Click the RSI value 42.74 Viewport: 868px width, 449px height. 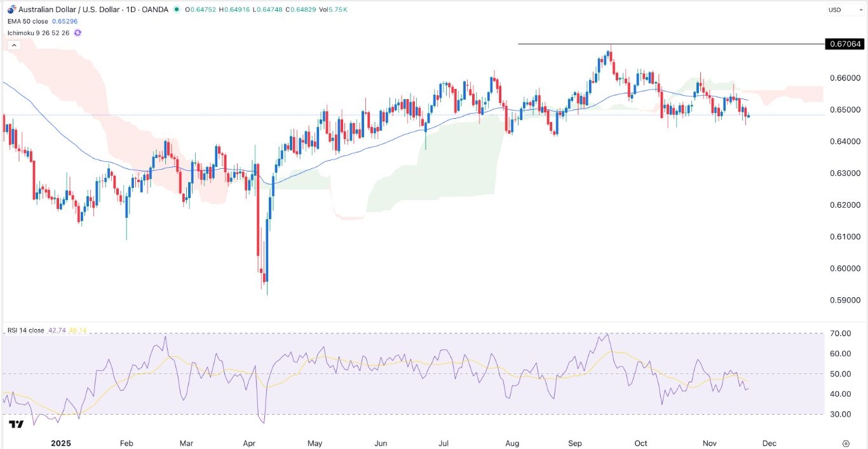coord(57,330)
